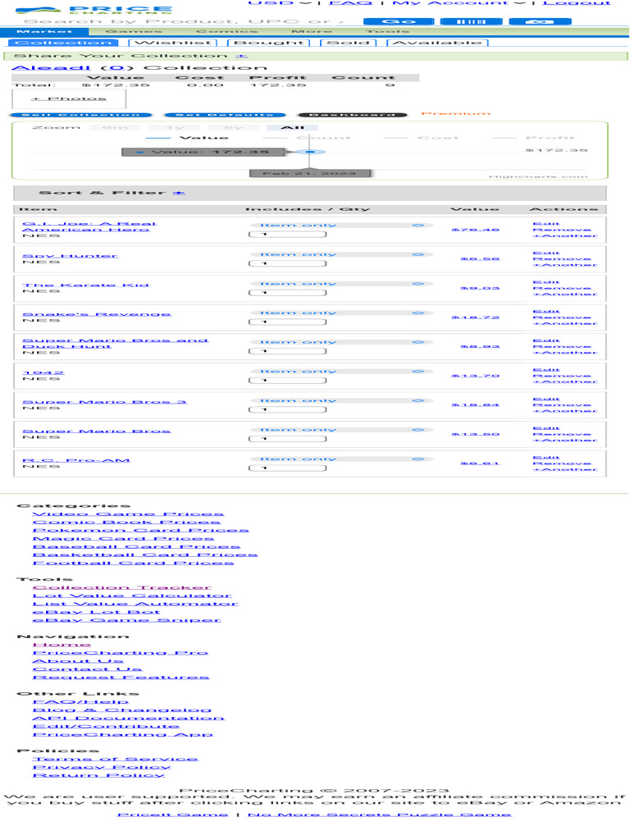Open Super Mario Bros and Duck Hunt item
This screenshot has width=630, height=840.
click(115, 344)
